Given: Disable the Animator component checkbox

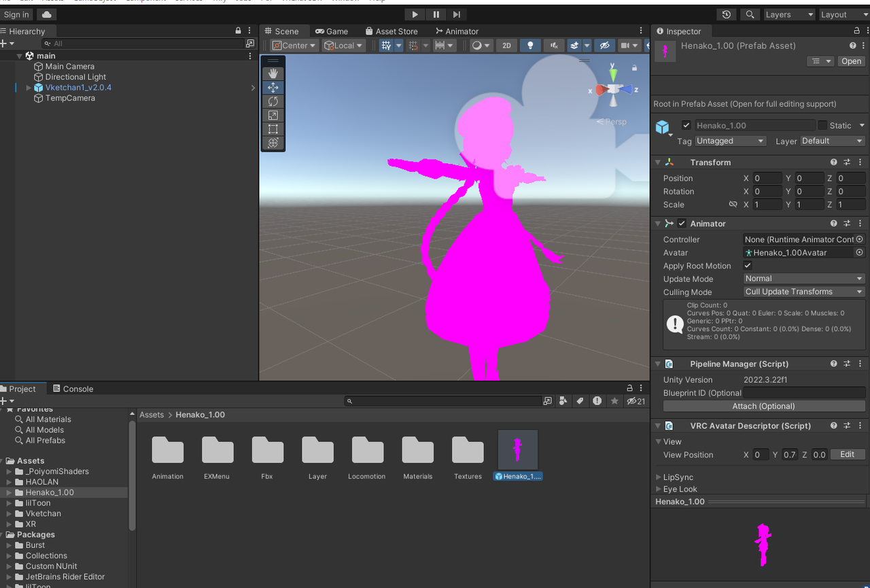Looking at the screenshot, I should coord(682,224).
